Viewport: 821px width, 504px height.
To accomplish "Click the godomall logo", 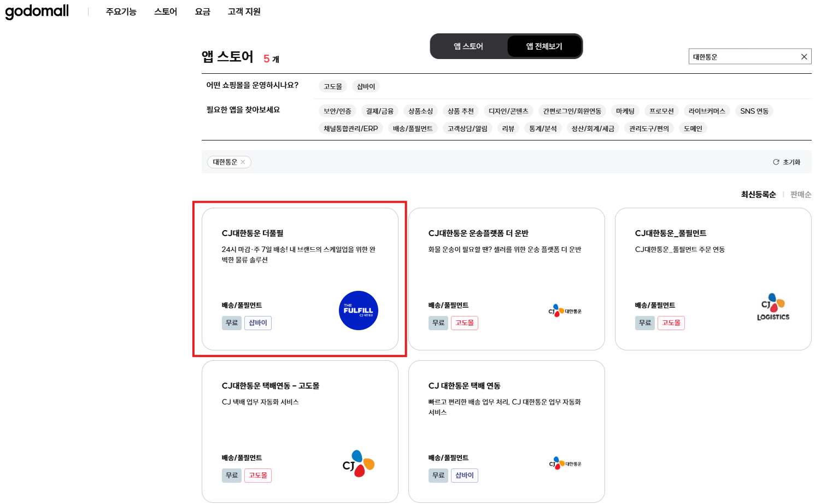I will coord(37,11).
